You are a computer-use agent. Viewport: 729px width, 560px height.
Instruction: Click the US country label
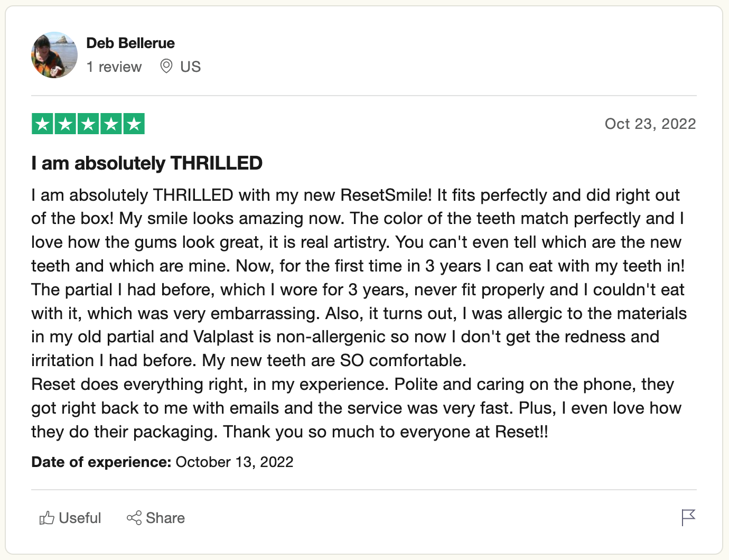190,67
